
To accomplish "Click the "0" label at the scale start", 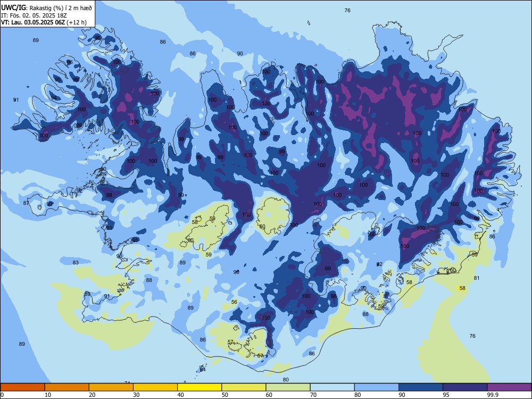I will 2,395.
